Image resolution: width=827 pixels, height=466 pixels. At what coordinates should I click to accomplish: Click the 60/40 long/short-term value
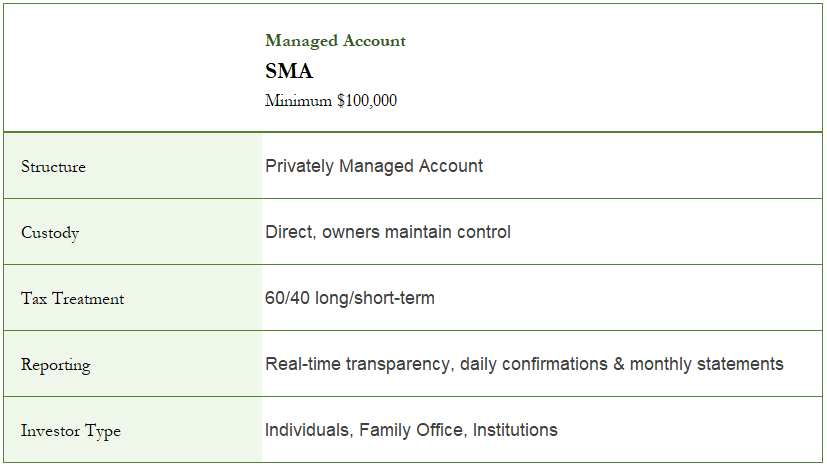tap(350, 298)
